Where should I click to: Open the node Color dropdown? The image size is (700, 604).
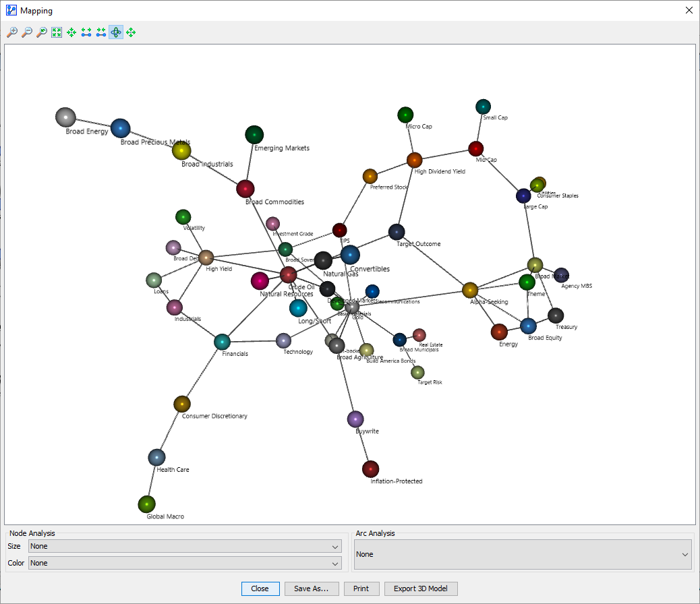point(185,563)
